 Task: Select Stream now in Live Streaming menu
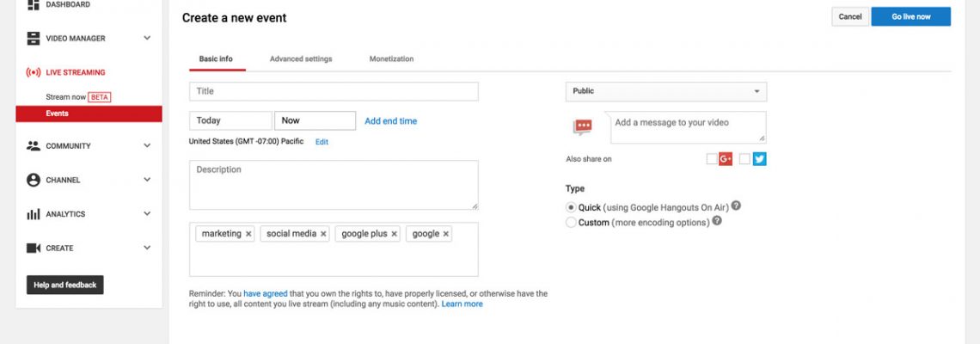point(67,97)
